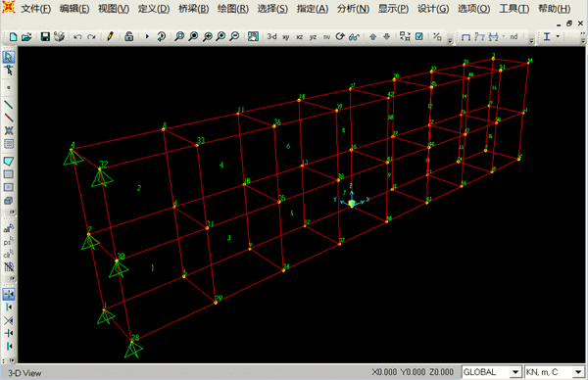This screenshot has width=588, height=380.
Task: Click the Pan hand tool icon
Action: [253, 36]
